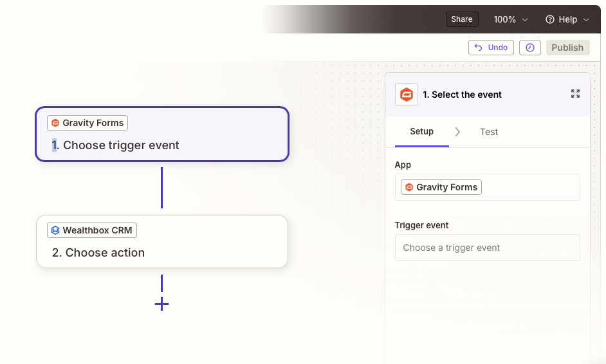Screen dimensions: 606x364
Task: Click the Gravity Forms icon in step 1 card
Action: coord(55,123)
